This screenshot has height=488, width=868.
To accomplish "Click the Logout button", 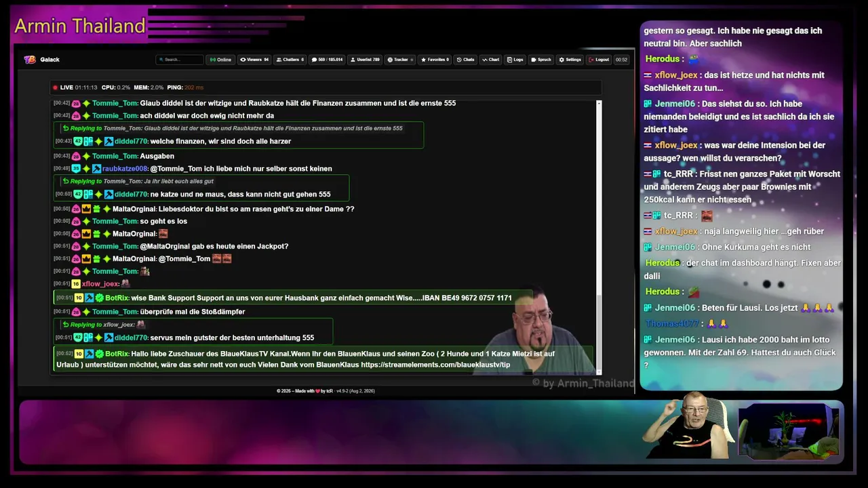I will click(x=599, y=60).
